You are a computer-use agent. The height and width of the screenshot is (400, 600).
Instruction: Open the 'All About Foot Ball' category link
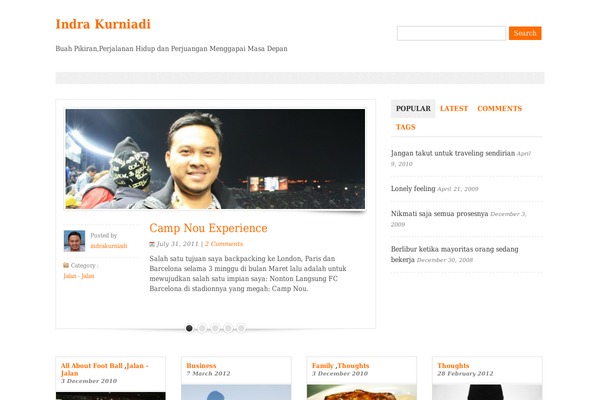click(x=91, y=366)
